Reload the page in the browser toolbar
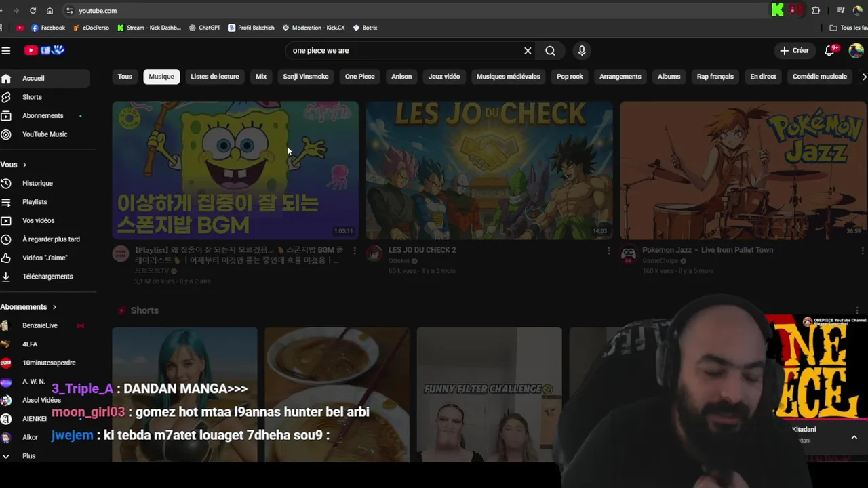This screenshot has width=868, height=488. pos(33,11)
